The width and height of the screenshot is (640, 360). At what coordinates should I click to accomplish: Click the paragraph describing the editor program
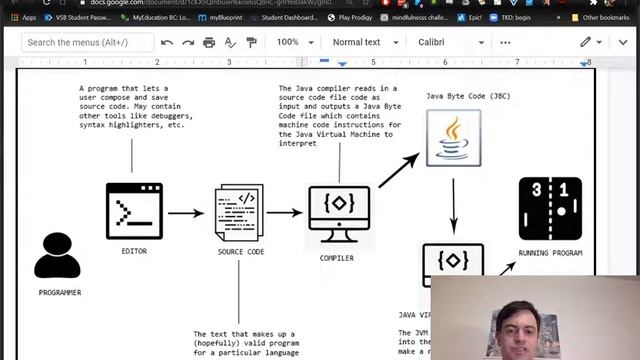[x=136, y=107]
